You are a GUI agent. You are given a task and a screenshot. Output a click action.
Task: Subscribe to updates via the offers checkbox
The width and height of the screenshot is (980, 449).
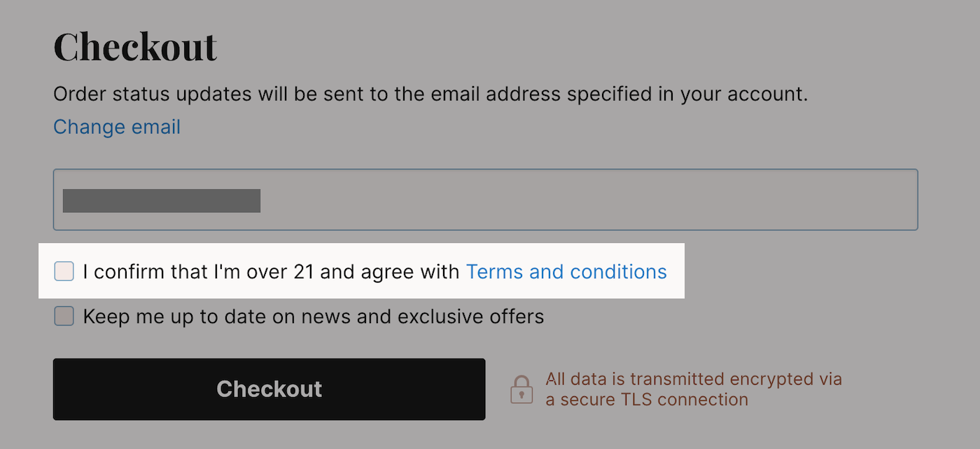click(64, 316)
